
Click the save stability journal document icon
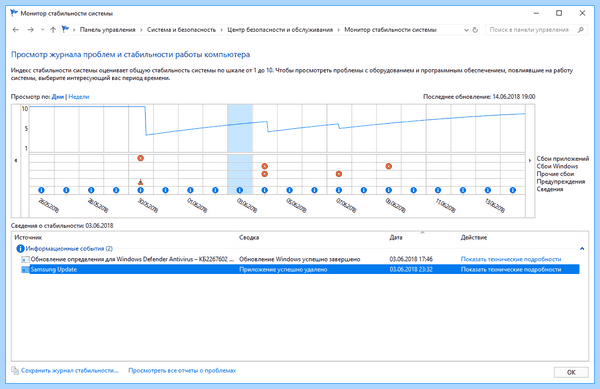(x=15, y=370)
